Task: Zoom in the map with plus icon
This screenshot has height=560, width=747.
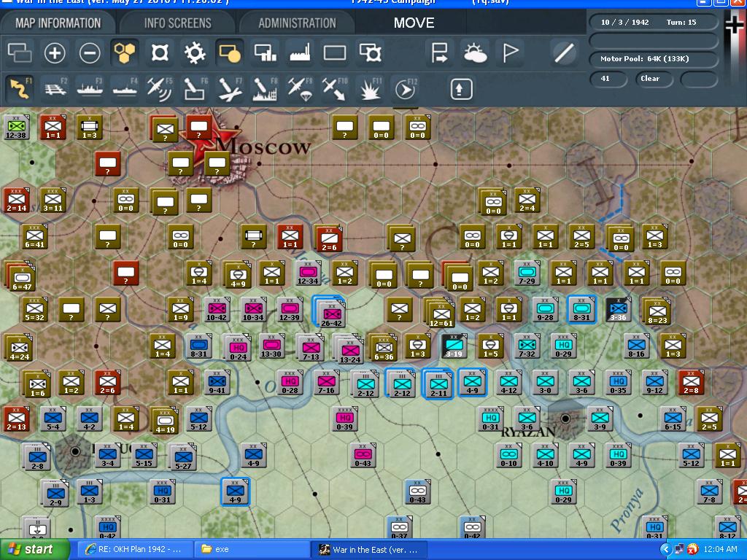Action: click(x=54, y=52)
